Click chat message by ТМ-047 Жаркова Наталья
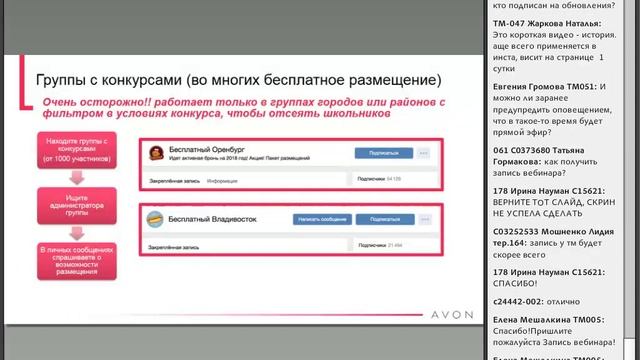Image resolution: width=640 pixels, height=360 pixels. pos(554,46)
